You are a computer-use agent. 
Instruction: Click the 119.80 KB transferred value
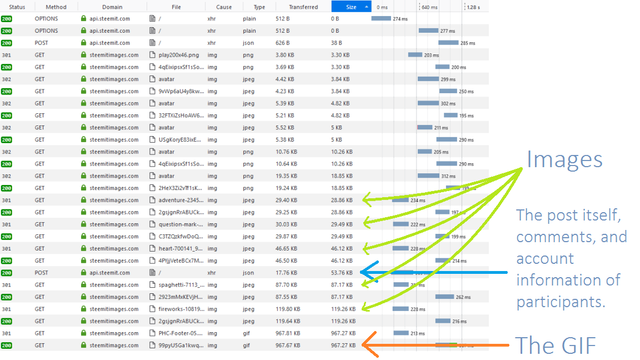click(x=288, y=309)
